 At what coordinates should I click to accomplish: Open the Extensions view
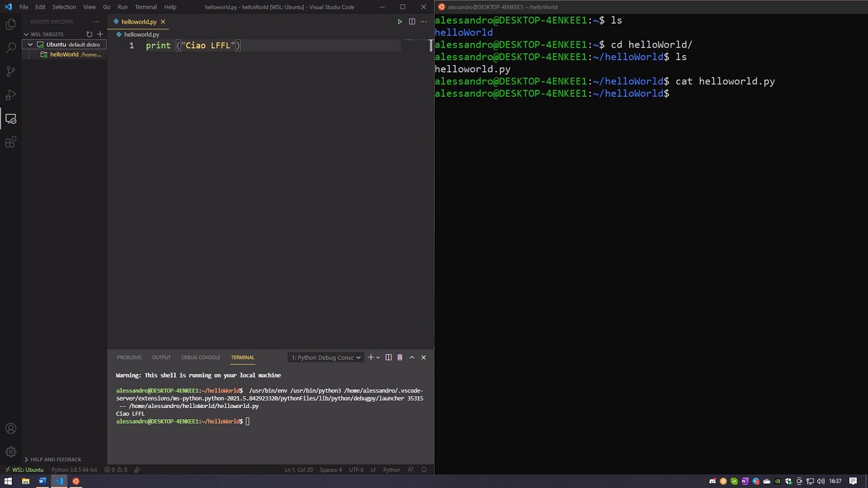(x=11, y=143)
